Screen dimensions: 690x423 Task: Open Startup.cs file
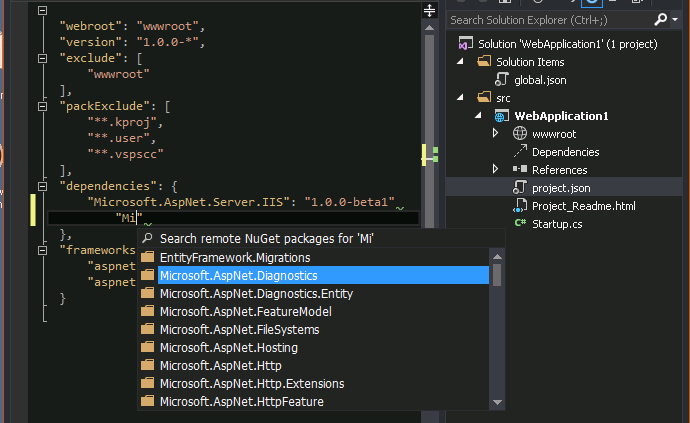557,224
